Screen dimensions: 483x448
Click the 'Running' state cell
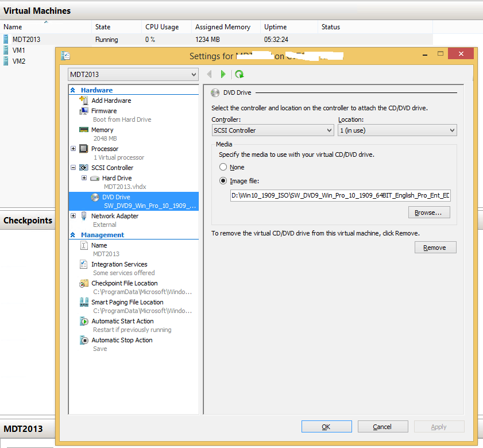tap(107, 40)
